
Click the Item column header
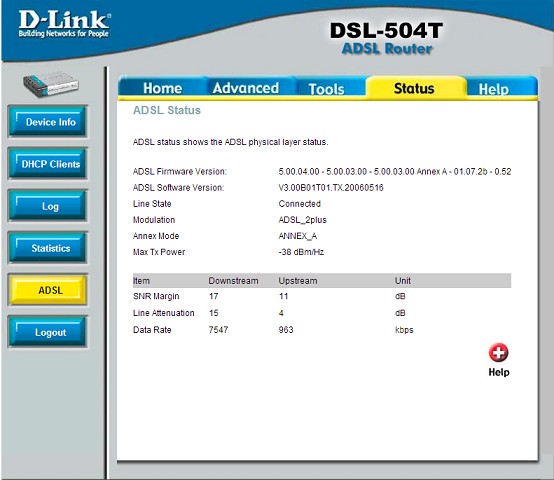[x=141, y=281]
